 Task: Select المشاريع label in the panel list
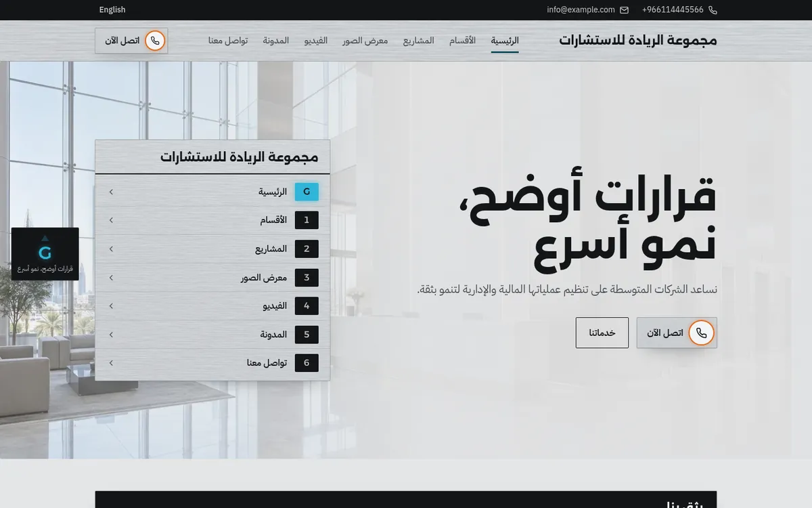point(271,249)
